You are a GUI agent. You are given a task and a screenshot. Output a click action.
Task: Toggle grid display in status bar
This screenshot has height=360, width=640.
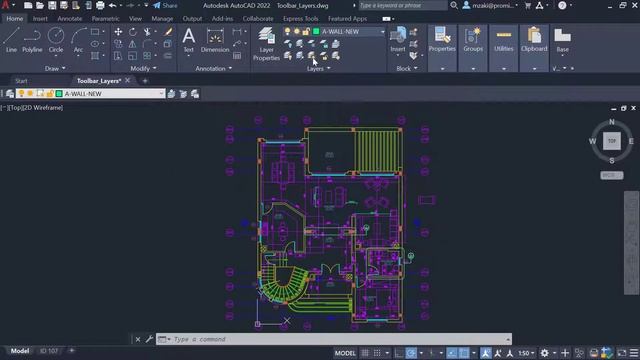click(365, 353)
